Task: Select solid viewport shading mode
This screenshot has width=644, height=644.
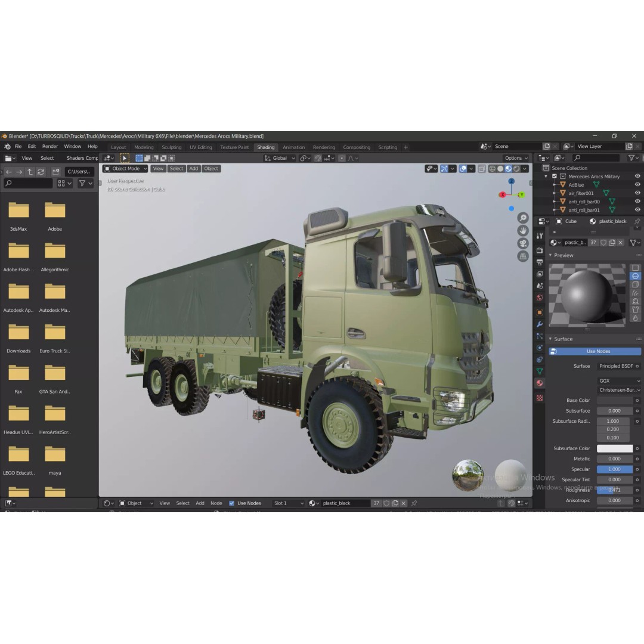Action: (x=500, y=168)
